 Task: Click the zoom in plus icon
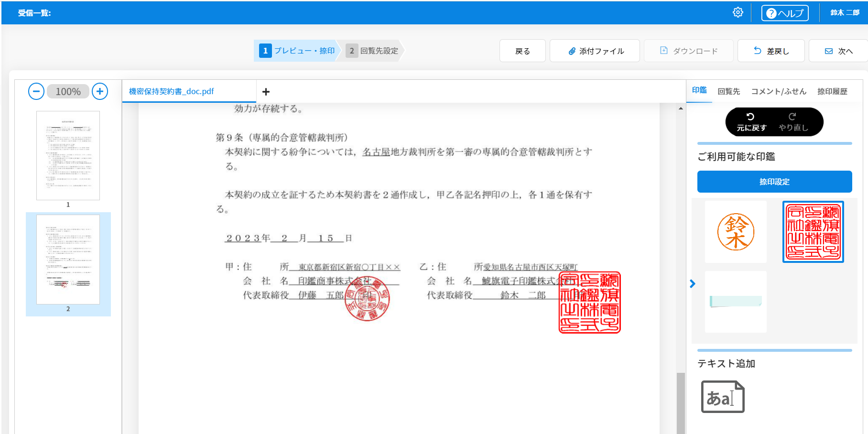[x=99, y=91]
